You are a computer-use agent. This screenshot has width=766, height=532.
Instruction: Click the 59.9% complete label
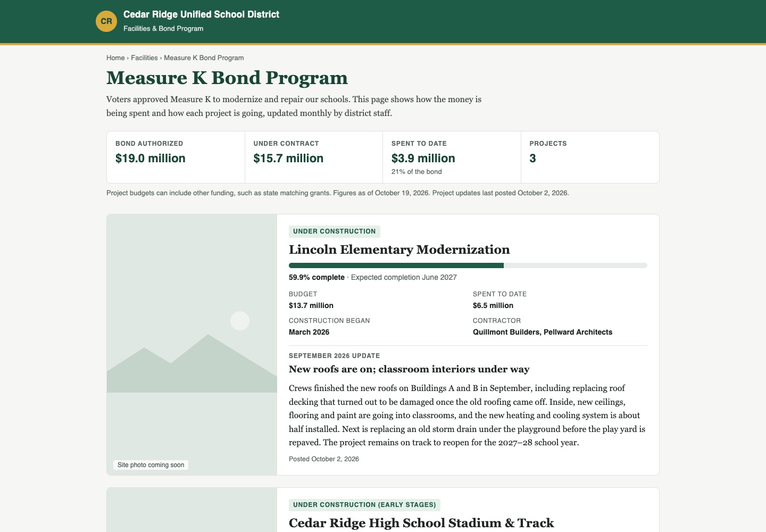tap(317, 278)
